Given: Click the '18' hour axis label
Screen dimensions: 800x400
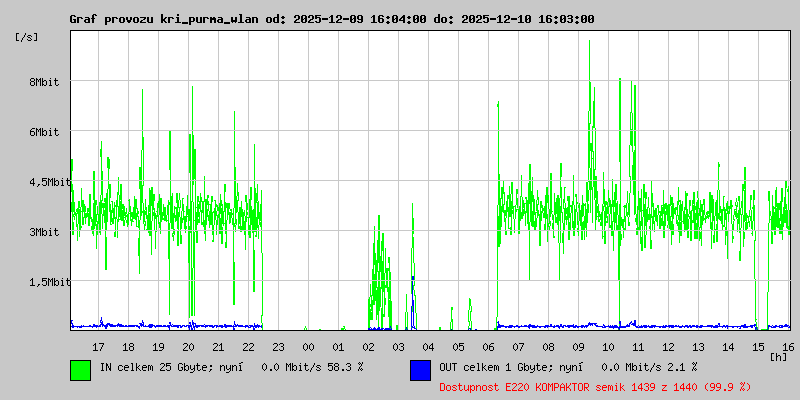Looking at the screenshot, I should click(x=129, y=347).
